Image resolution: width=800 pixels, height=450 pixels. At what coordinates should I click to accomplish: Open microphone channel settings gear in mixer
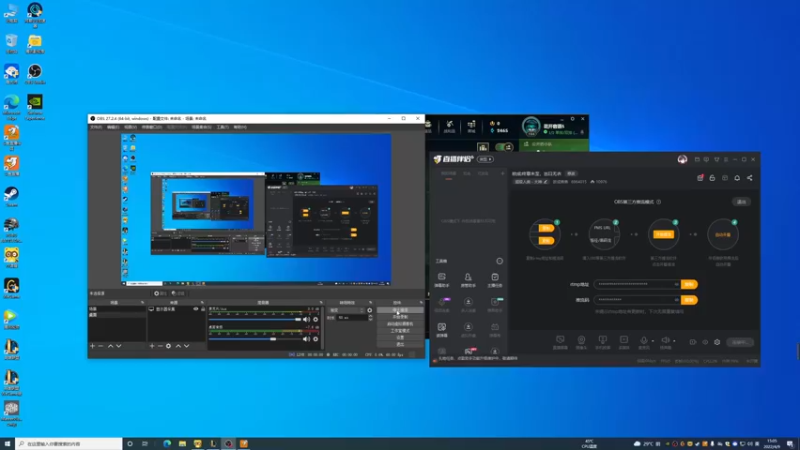click(x=315, y=319)
